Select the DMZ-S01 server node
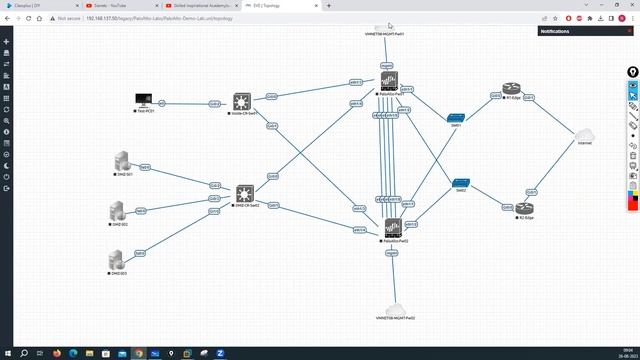The image size is (640, 360). coord(122,161)
